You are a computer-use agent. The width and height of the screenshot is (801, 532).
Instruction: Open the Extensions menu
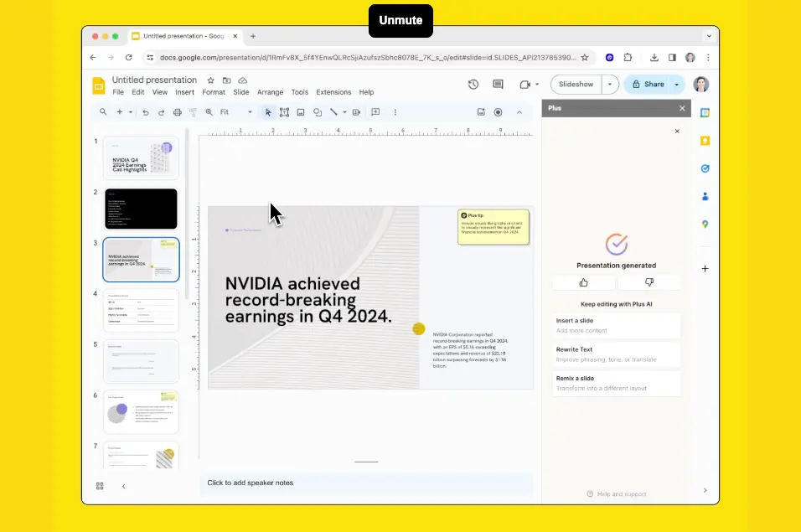point(333,92)
